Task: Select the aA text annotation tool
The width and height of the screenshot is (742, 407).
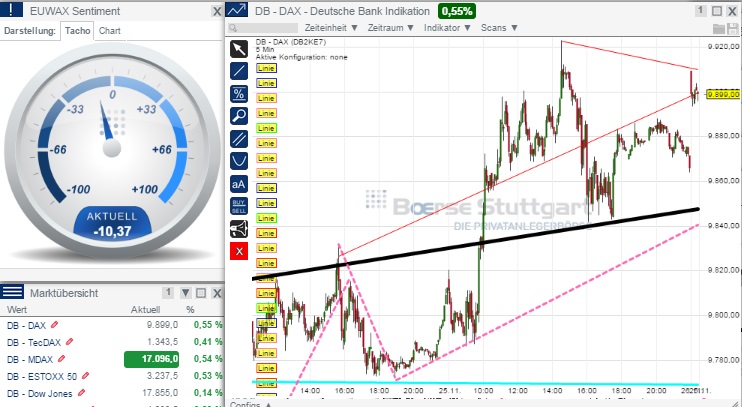Action: 239,184
